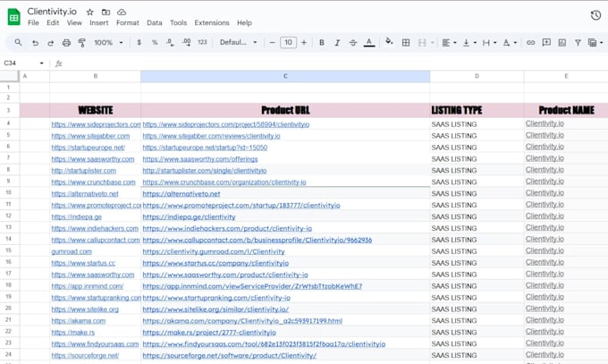Toggle strikethrough formatting

click(353, 42)
